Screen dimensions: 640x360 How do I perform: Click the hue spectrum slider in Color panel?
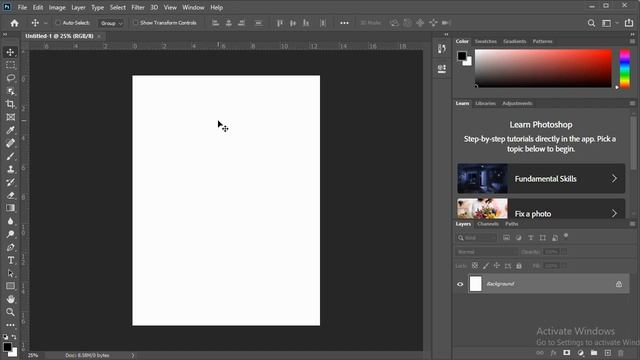click(624, 68)
